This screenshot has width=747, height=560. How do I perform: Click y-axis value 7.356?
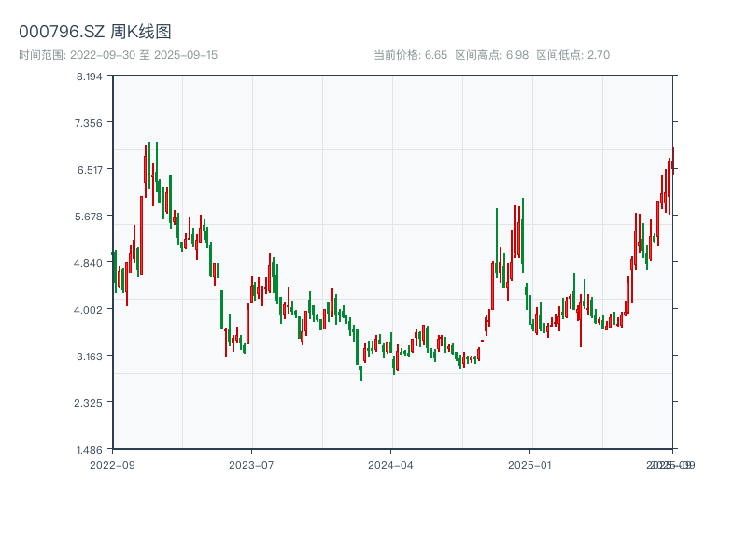88,123
